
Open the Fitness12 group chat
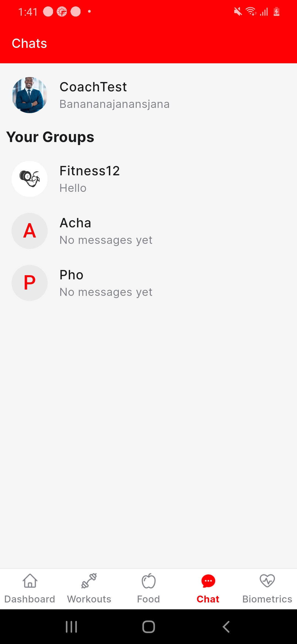click(x=90, y=171)
